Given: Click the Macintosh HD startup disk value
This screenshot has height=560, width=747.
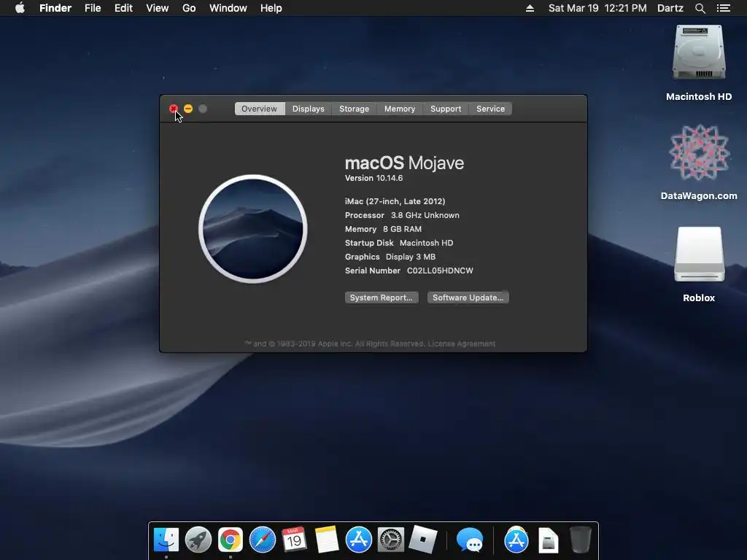Looking at the screenshot, I should click(426, 243).
